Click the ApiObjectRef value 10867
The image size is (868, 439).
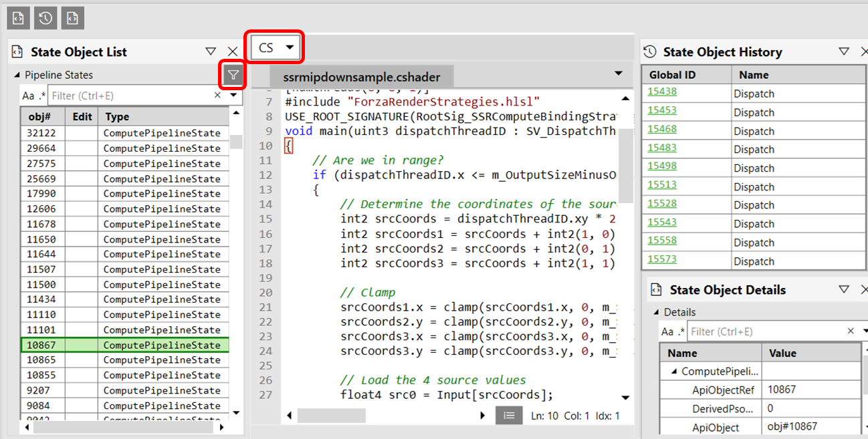tap(782, 390)
